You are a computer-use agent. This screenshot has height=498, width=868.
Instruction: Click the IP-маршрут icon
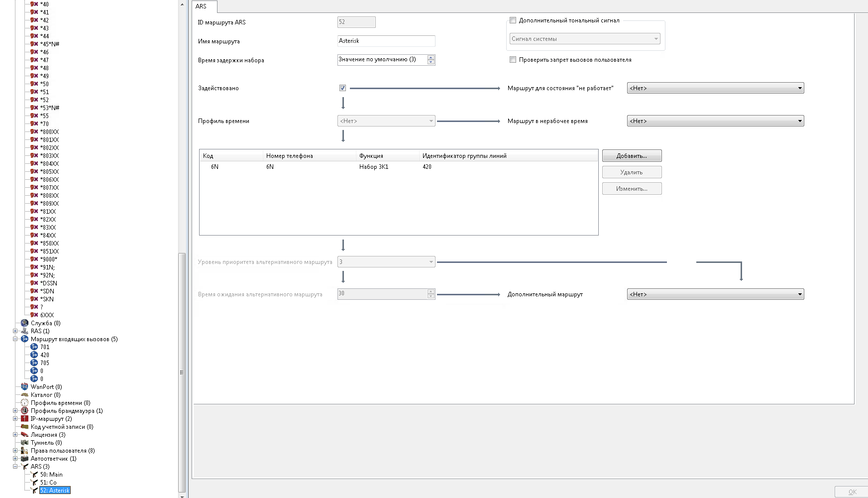(24, 418)
